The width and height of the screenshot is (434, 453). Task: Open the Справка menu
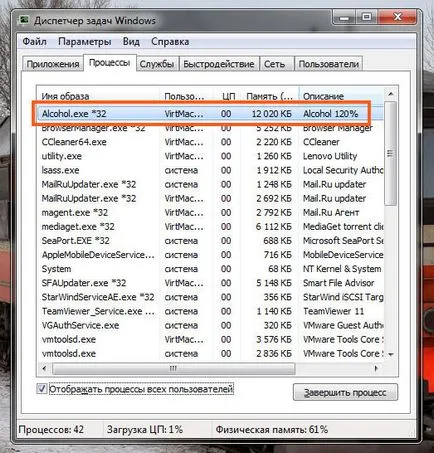(x=170, y=42)
